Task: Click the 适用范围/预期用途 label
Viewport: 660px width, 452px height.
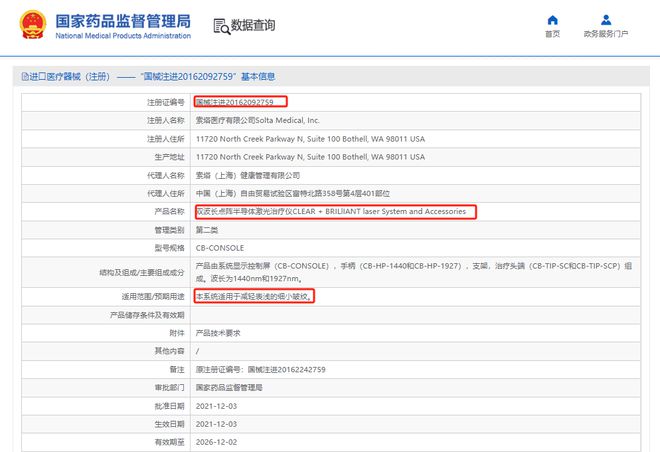Action: click(x=153, y=297)
